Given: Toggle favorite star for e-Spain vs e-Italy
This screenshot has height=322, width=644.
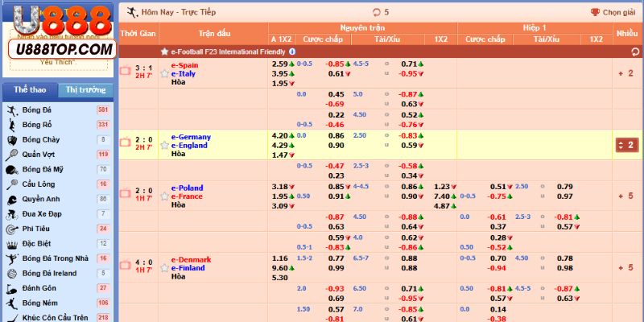Looking at the screenshot, I should (165, 74).
